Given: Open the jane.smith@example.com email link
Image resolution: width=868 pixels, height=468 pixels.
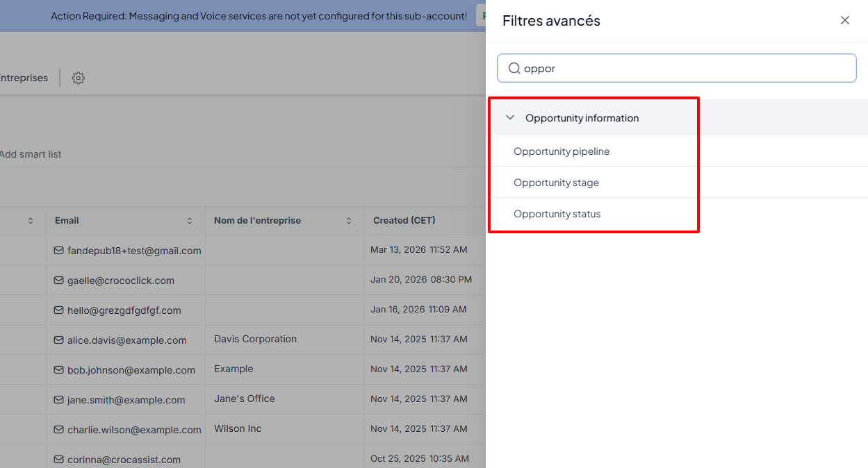Looking at the screenshot, I should 126,400.
